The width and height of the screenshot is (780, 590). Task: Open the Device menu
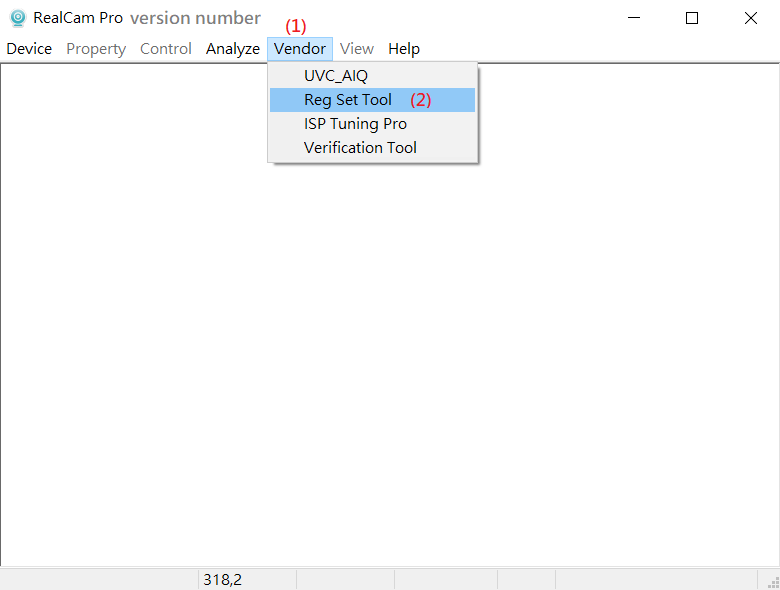coord(29,49)
